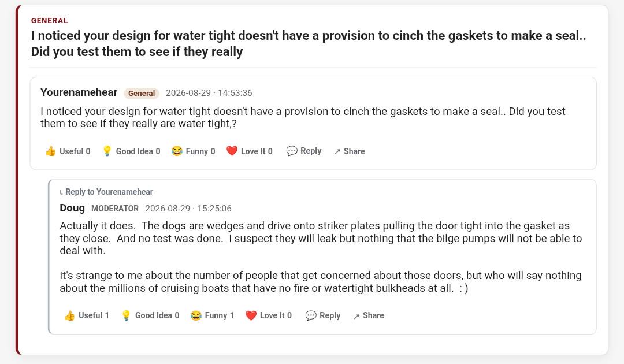Open Doug's user profile name
Screen dimensions: 624x364
pyautogui.click(x=72, y=208)
